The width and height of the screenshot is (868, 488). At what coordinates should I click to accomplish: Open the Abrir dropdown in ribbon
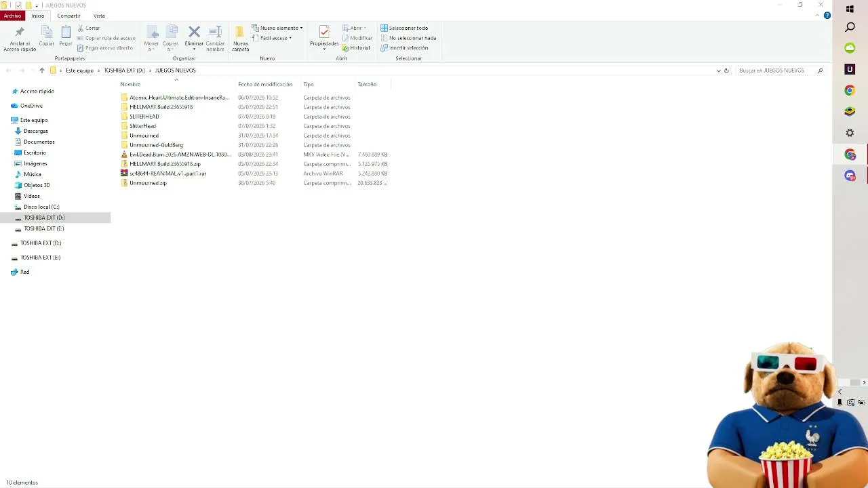(x=353, y=28)
